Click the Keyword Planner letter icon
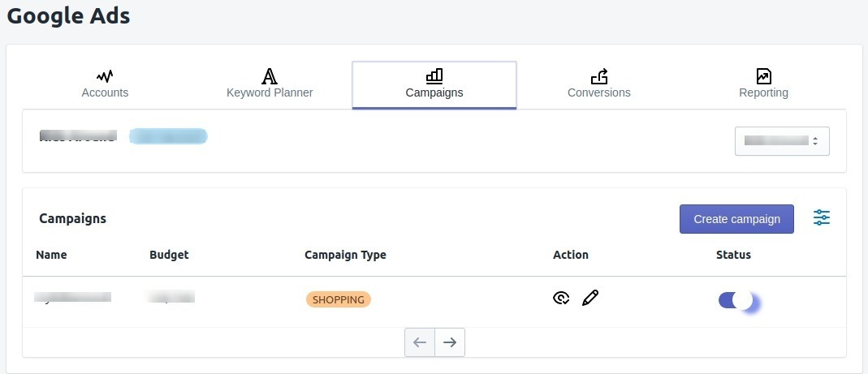 [270, 75]
